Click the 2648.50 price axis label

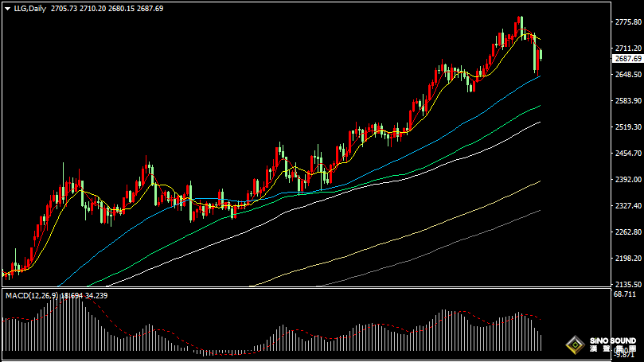(627, 75)
